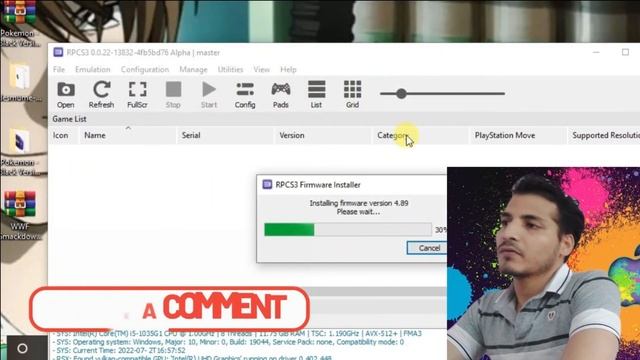Open the Configuration menu
This screenshot has height=360, width=640.
click(145, 69)
